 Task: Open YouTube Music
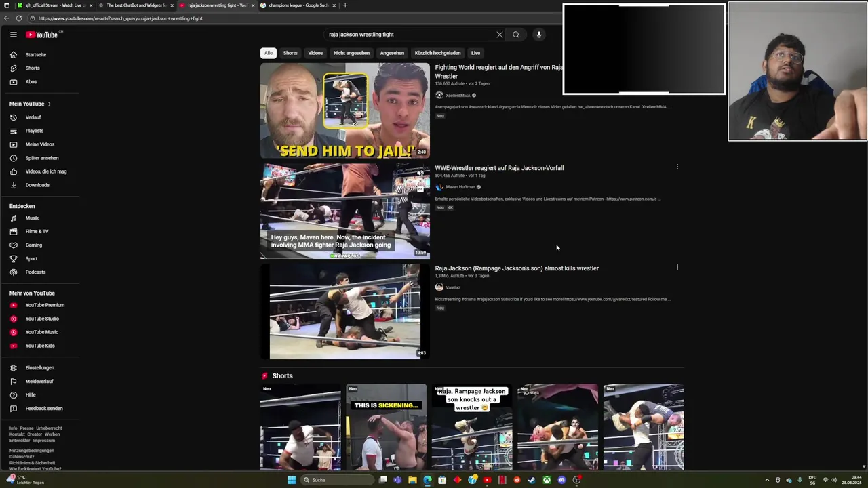pos(41,332)
